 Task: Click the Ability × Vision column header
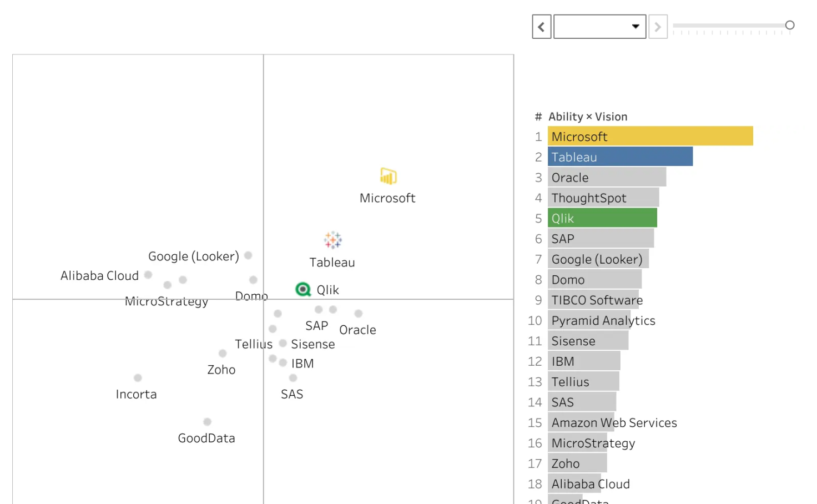[x=588, y=117]
